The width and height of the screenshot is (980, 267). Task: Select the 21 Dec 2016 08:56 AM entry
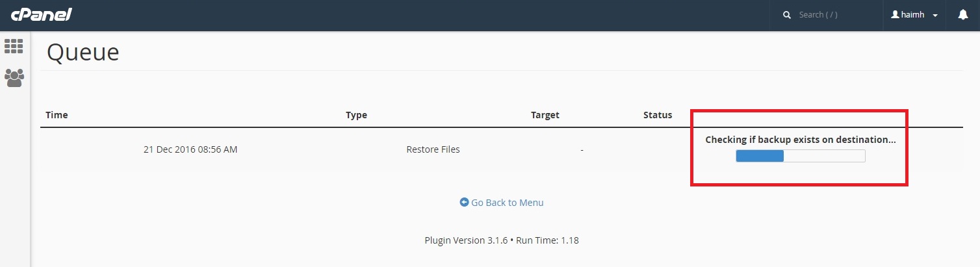(x=190, y=149)
